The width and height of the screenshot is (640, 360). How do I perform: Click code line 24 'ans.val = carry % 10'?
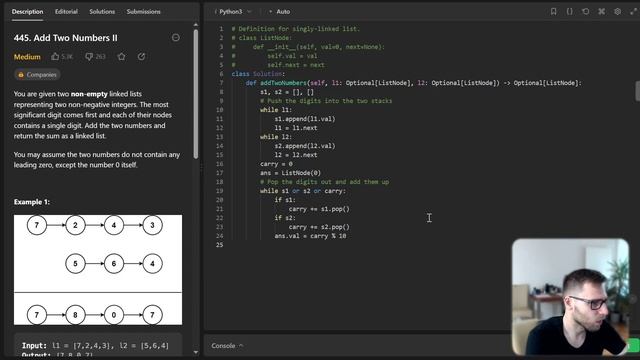pyautogui.click(x=310, y=236)
